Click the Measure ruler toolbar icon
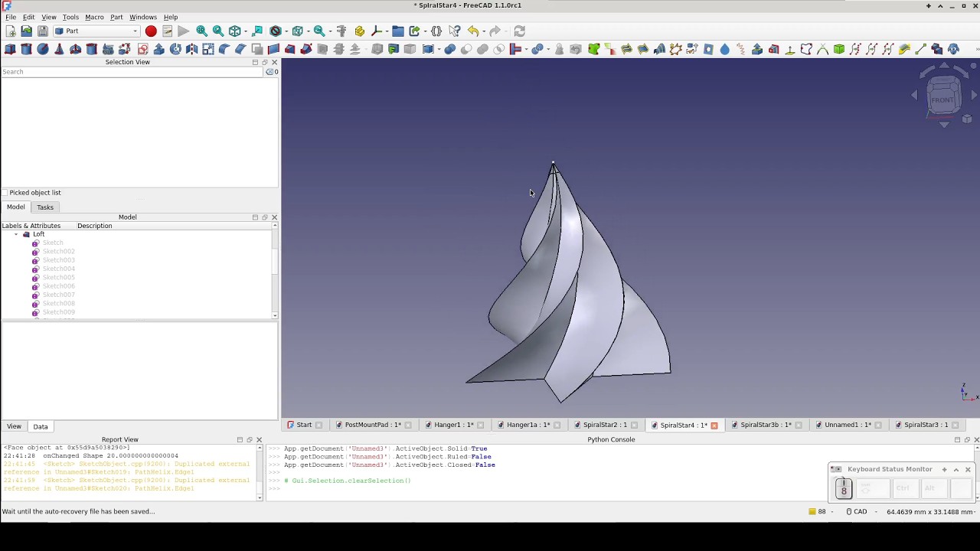The height and width of the screenshot is (551, 980). (x=341, y=31)
